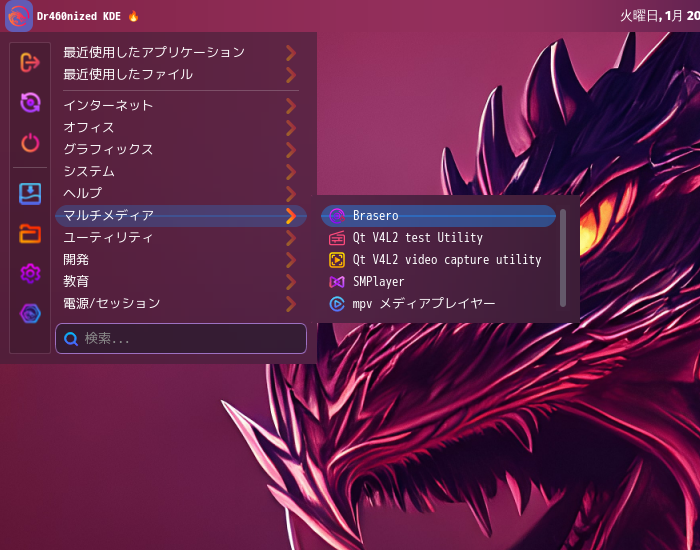Open the システム menu category

[x=181, y=171]
